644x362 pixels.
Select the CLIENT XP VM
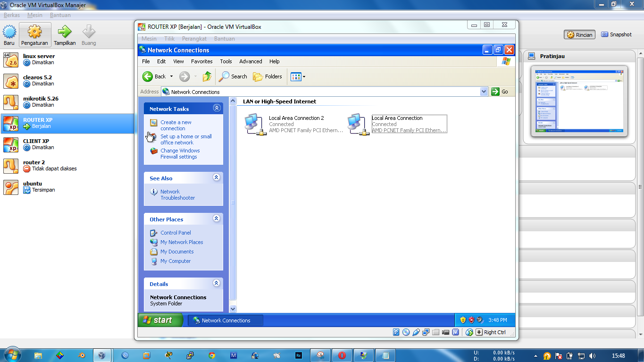(x=67, y=144)
